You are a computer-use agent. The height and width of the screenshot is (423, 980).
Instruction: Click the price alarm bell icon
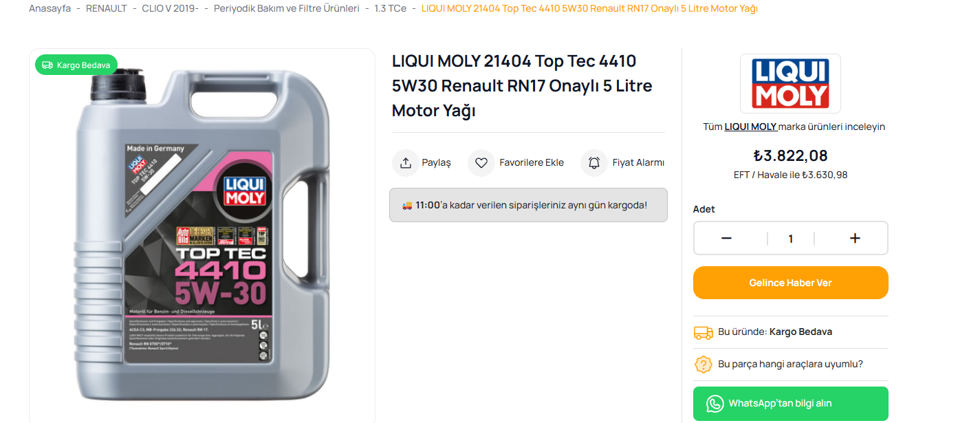coord(594,163)
